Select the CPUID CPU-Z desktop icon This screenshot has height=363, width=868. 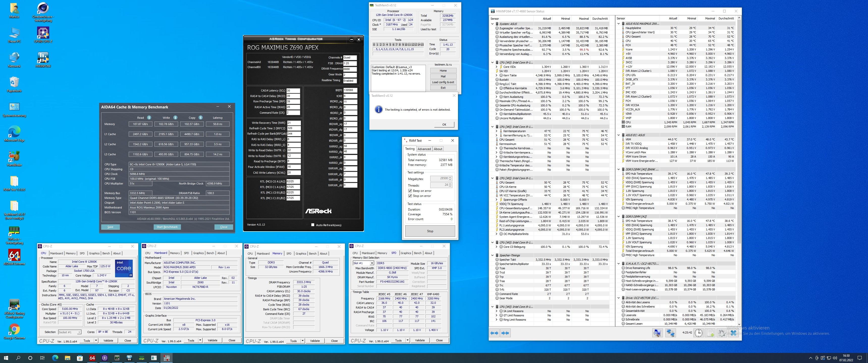click(43, 35)
